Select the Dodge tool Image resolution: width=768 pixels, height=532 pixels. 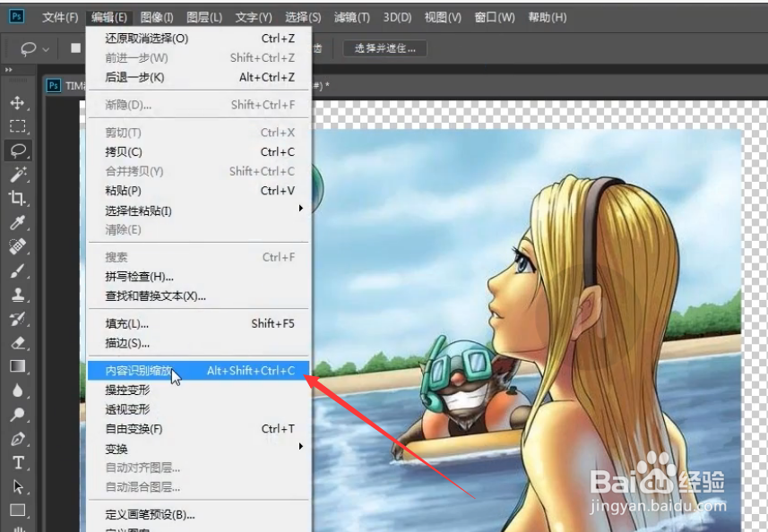18,415
